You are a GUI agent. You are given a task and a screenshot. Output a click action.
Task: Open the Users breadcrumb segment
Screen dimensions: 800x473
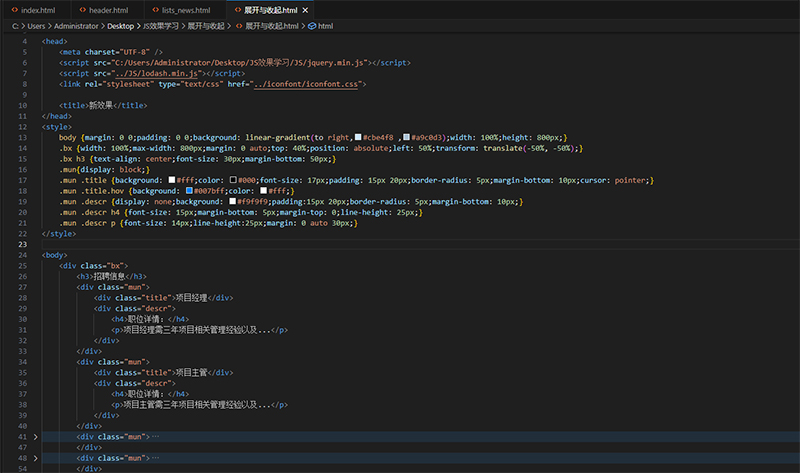tap(36, 26)
